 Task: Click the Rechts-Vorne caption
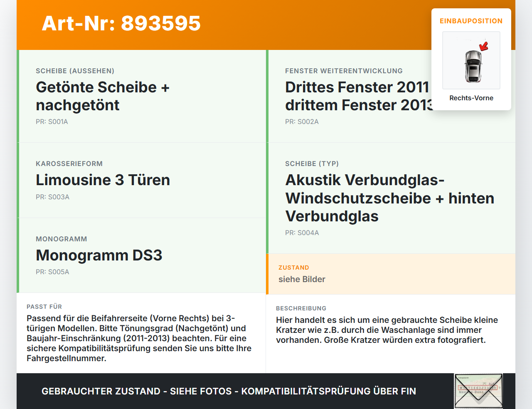point(471,98)
